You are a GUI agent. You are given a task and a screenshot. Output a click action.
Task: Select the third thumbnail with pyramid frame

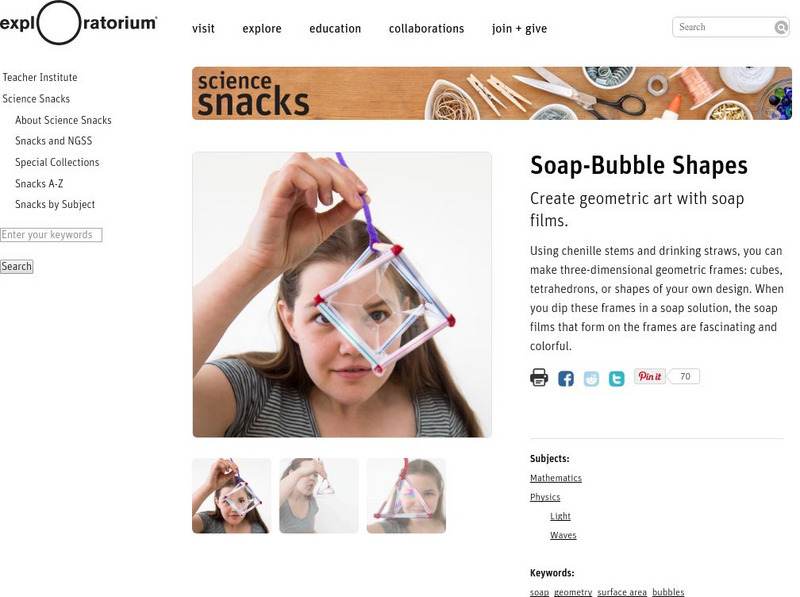point(406,495)
